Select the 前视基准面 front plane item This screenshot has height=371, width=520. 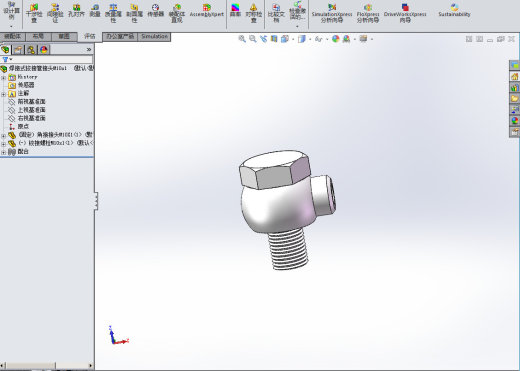(x=31, y=102)
